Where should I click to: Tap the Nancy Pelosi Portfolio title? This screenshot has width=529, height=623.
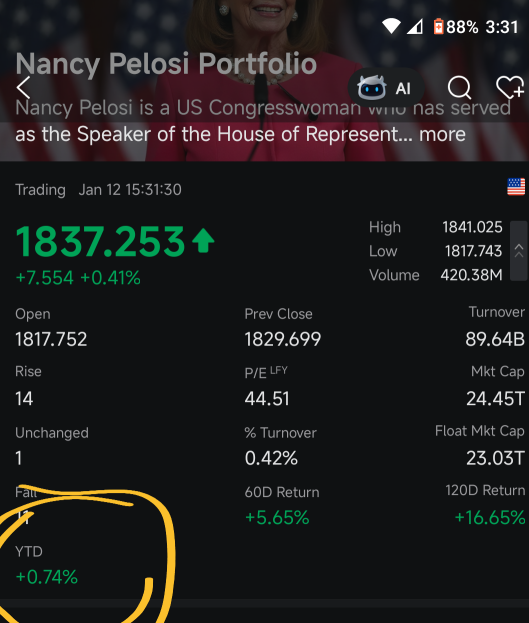[x=166, y=64]
